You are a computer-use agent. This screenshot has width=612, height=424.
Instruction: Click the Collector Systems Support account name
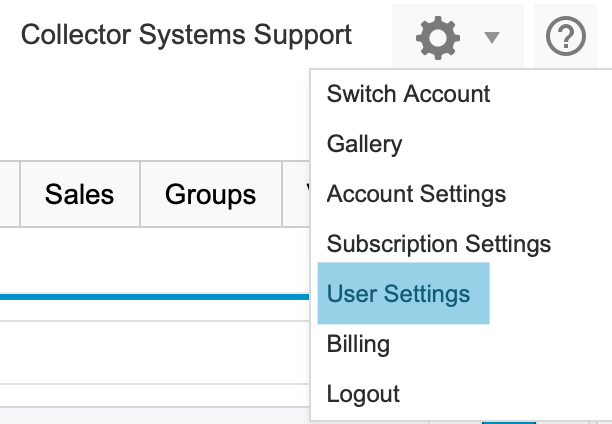click(186, 36)
